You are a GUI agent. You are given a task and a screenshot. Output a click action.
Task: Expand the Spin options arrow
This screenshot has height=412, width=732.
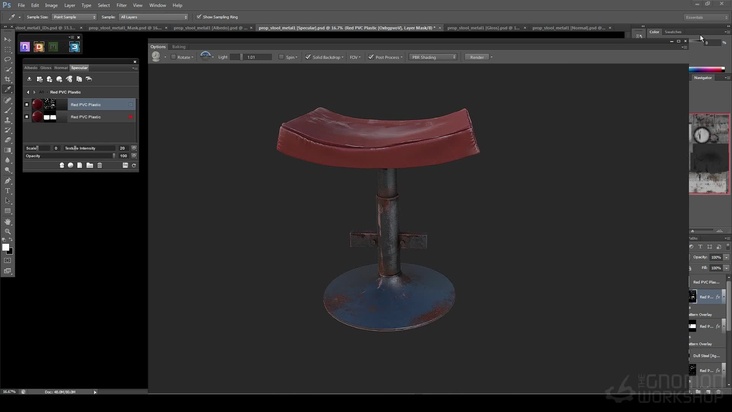coord(296,57)
